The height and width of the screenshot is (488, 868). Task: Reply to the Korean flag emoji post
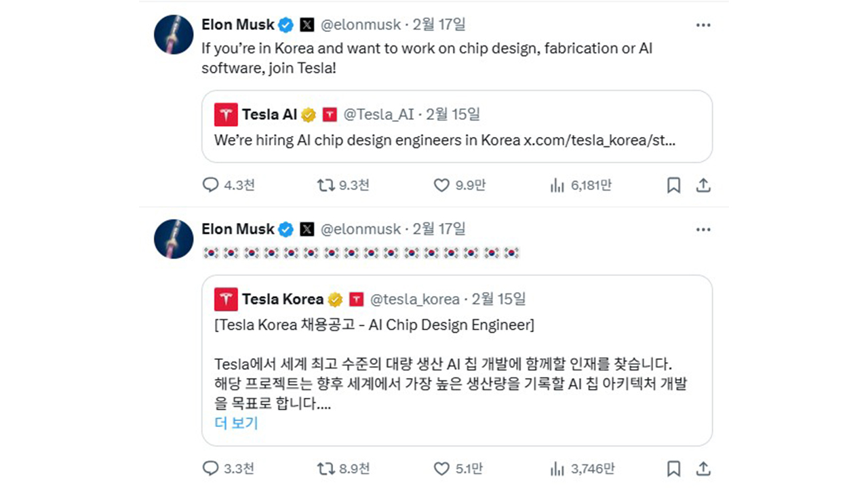pyautogui.click(x=211, y=468)
